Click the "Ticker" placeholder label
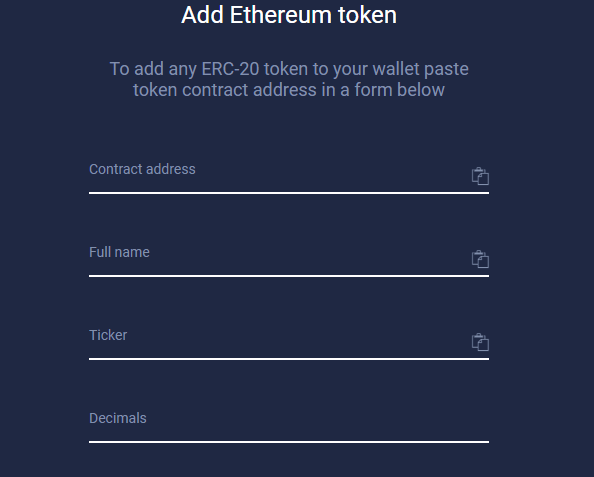594x477 pixels. click(x=108, y=335)
